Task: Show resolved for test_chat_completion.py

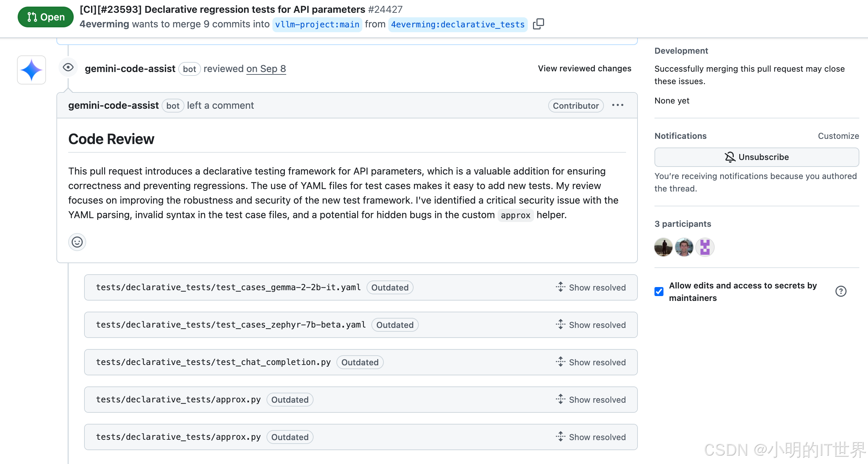Action: point(591,362)
